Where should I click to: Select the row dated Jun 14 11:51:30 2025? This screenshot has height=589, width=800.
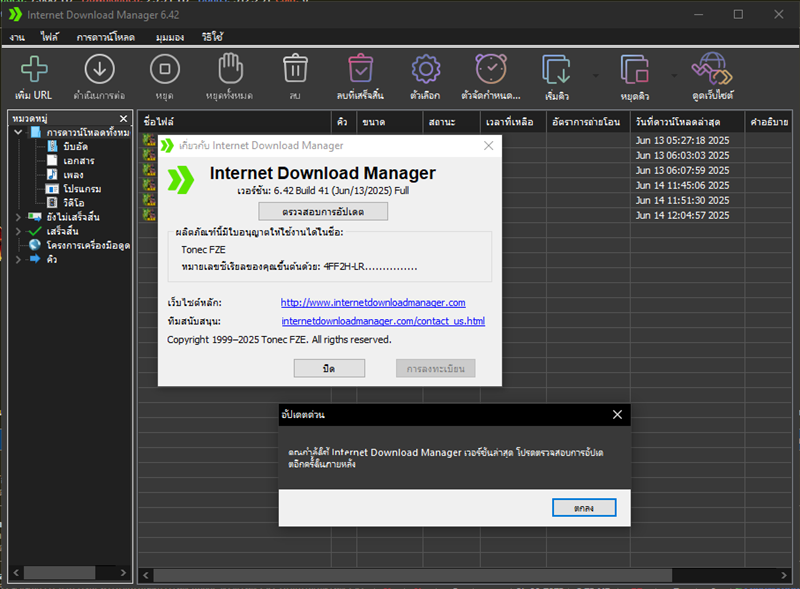click(x=682, y=200)
